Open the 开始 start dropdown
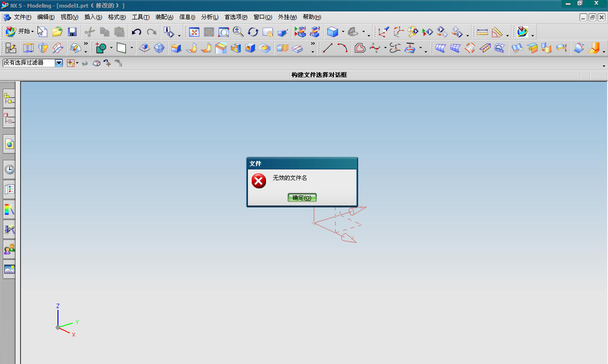Image resolution: width=608 pixels, height=364 pixels. point(20,32)
